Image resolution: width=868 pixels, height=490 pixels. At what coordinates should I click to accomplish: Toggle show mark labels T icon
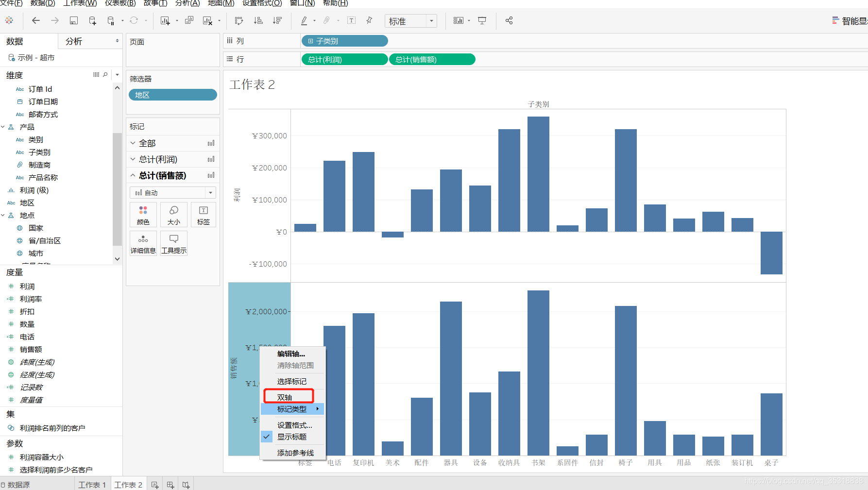tap(352, 20)
